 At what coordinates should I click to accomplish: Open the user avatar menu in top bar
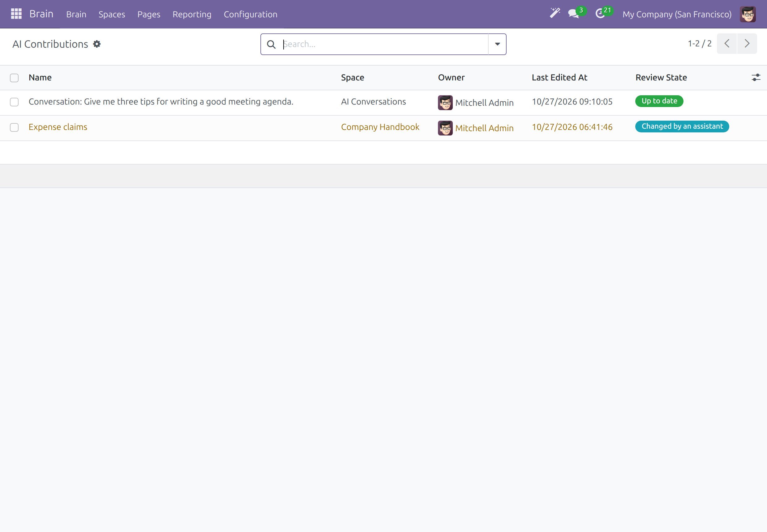point(748,14)
